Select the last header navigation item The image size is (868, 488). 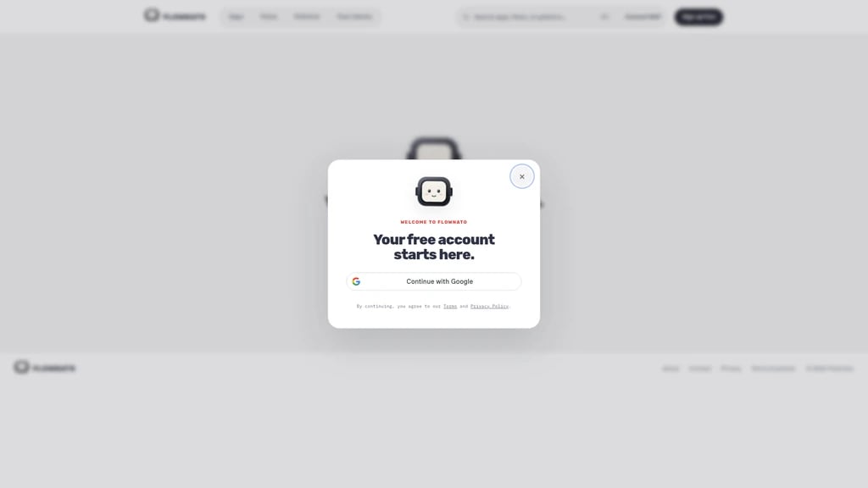coord(354,17)
